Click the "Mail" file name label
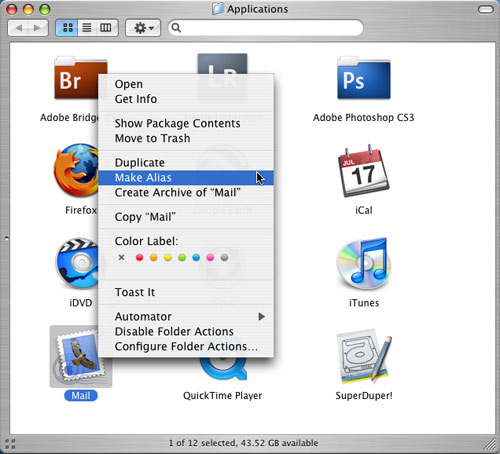The image size is (500, 454). (81, 396)
